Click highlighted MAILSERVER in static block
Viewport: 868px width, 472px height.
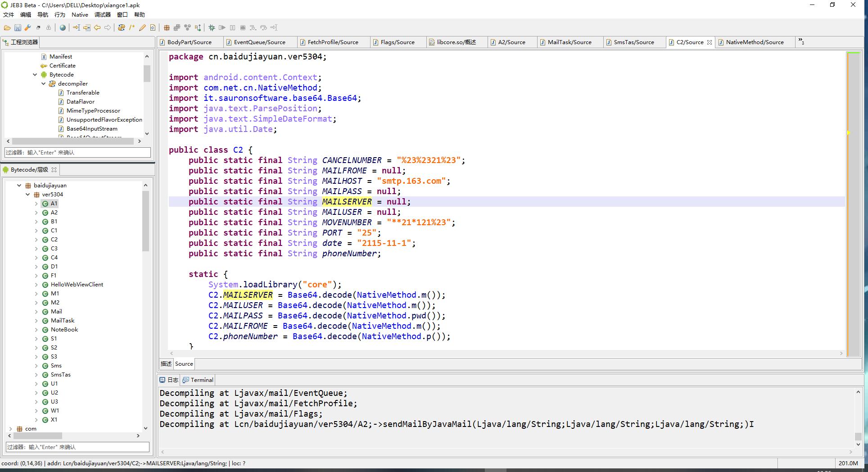[248, 295]
